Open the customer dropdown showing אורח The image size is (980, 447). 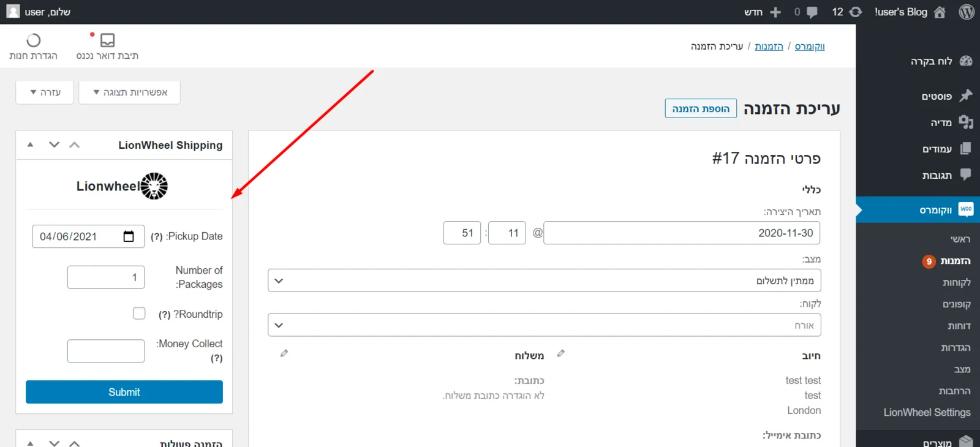545,325
